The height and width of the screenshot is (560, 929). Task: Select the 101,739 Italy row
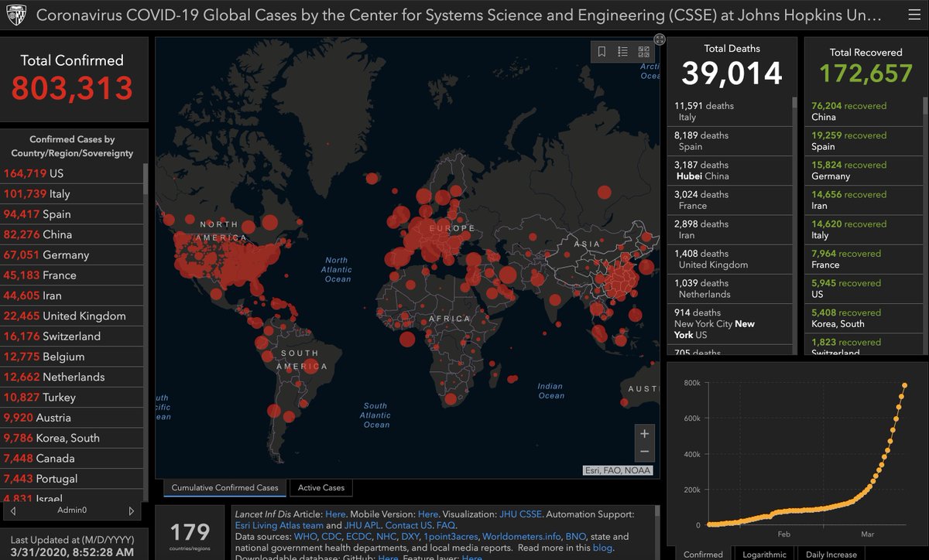71,193
